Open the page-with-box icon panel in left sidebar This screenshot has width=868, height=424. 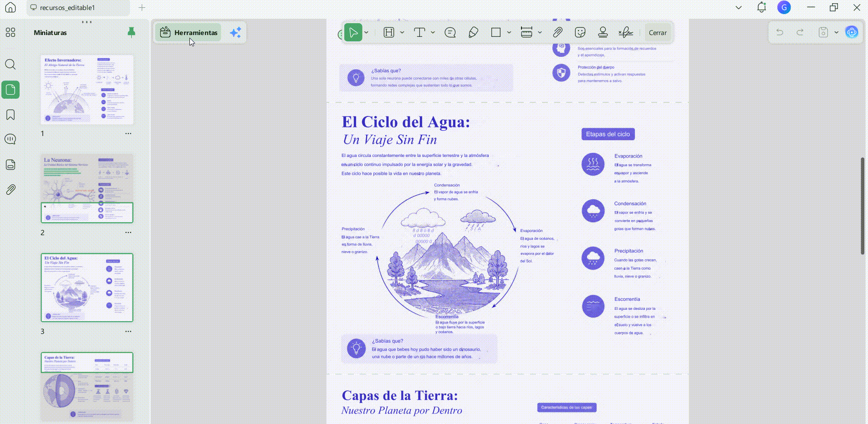[10, 165]
